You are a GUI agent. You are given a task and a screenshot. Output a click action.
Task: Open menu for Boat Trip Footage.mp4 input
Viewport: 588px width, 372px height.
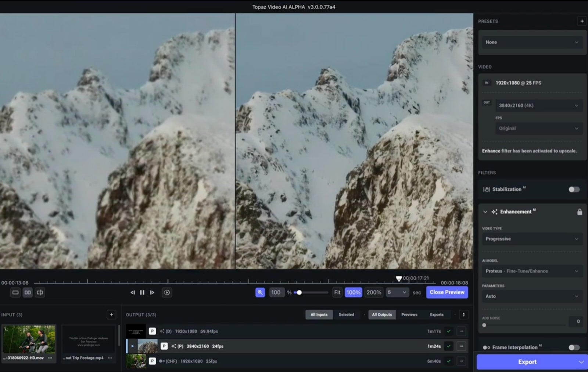110,358
